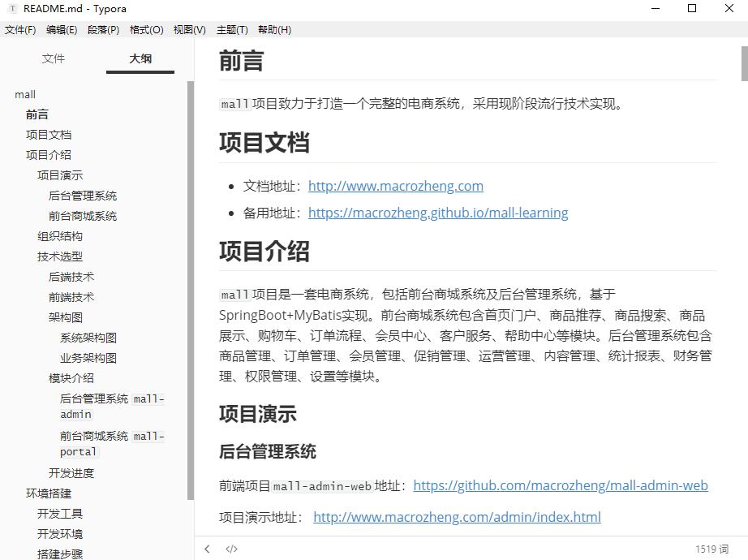
Task: Go to 架构图 in outline
Action: coord(66,317)
